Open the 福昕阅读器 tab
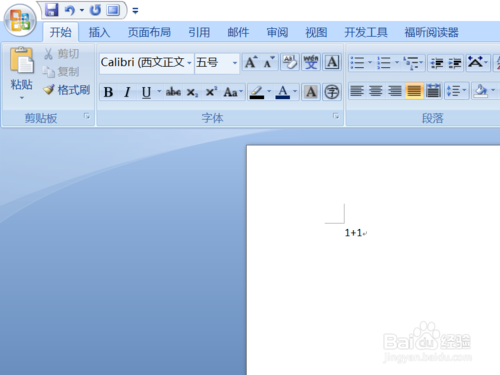Viewport: 500px width, 375px height. click(431, 32)
